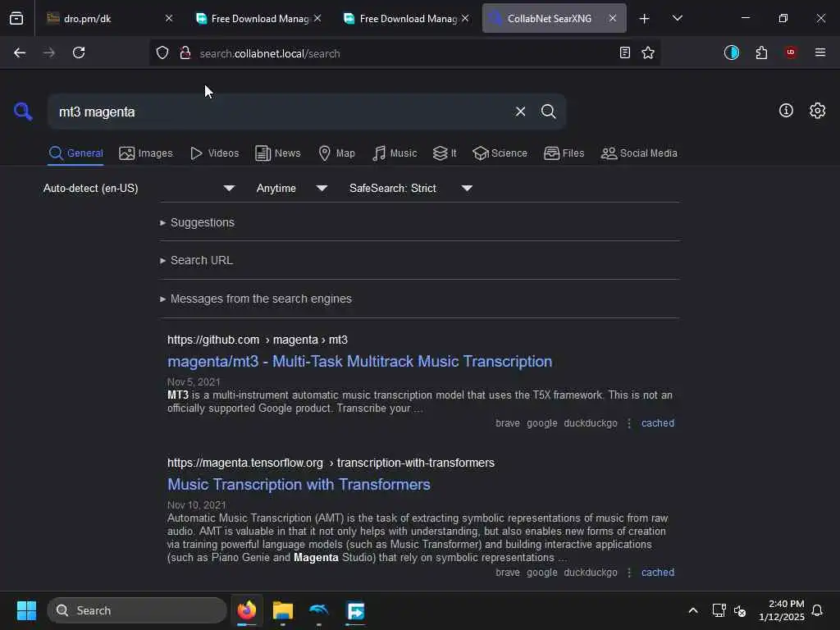Open Music Transcription with Transformers link
Image resolution: width=840 pixels, height=630 pixels.
click(x=299, y=485)
